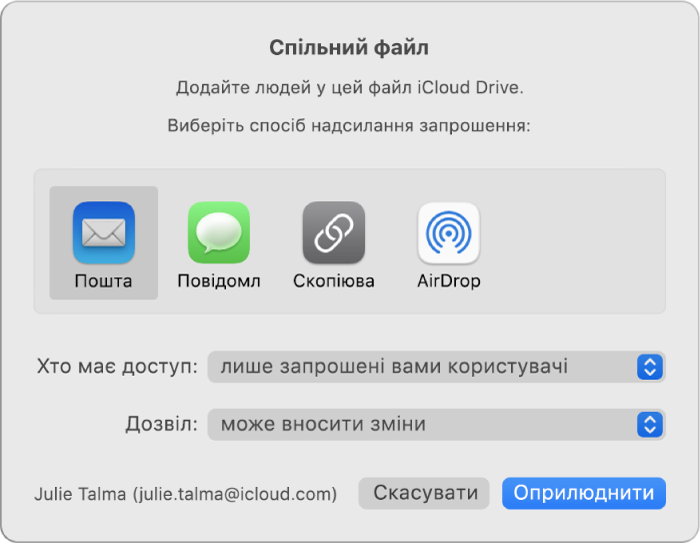Click the blue arrows of the access popup
Screen dimensions: 700x543
(650, 367)
